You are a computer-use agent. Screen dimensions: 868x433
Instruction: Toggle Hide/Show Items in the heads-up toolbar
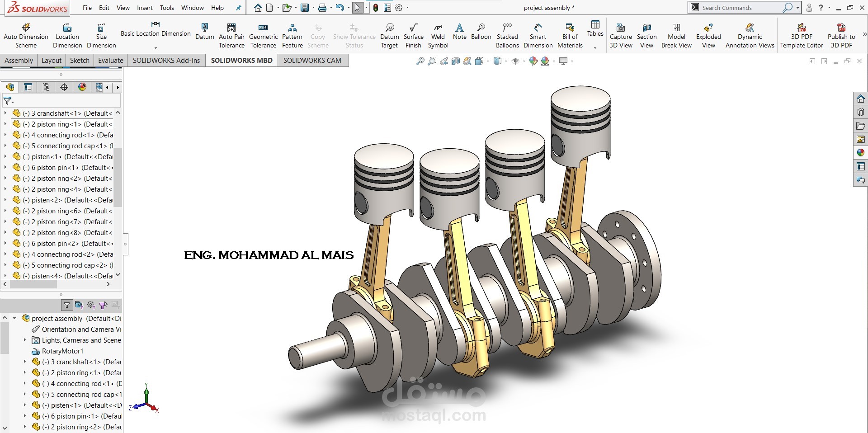point(516,61)
